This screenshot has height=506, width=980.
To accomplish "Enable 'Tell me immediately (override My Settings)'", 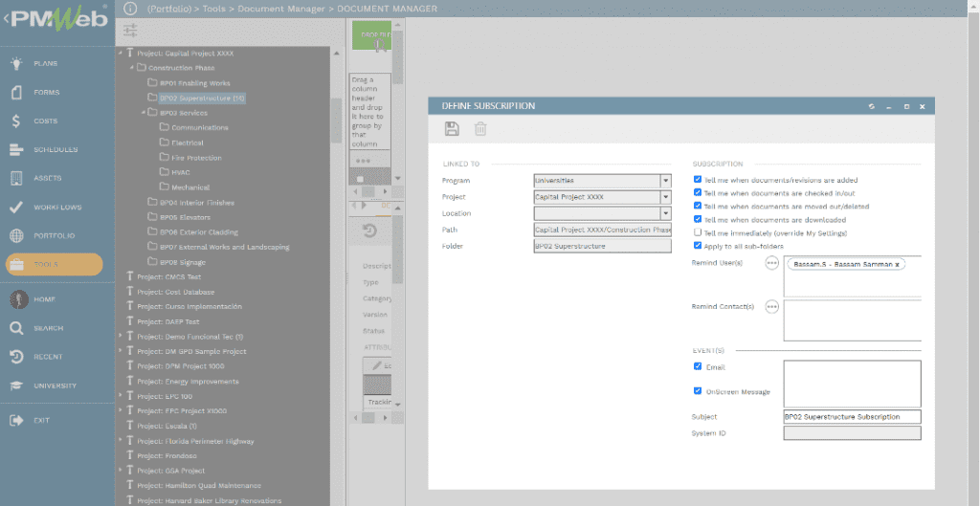I will coord(698,232).
